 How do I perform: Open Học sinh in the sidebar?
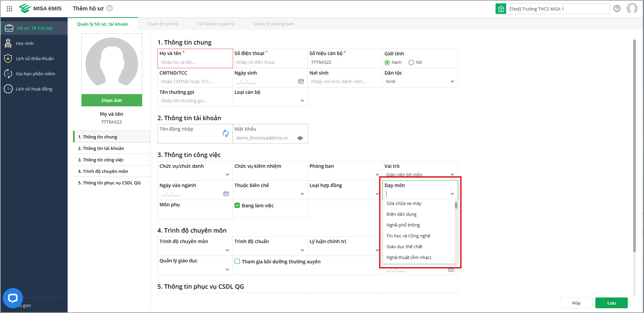[x=25, y=43]
